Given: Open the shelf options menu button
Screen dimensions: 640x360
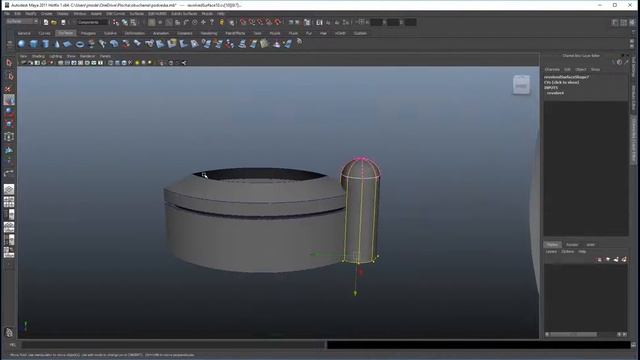Looking at the screenshot, I should click(x=9, y=45).
